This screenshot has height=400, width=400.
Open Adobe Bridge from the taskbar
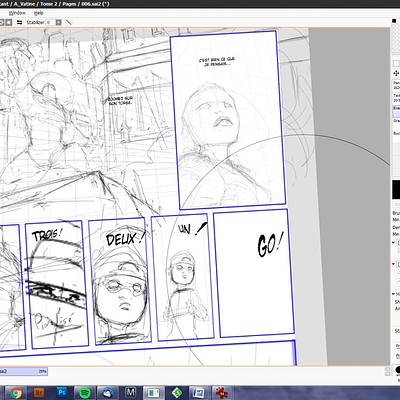39,393
